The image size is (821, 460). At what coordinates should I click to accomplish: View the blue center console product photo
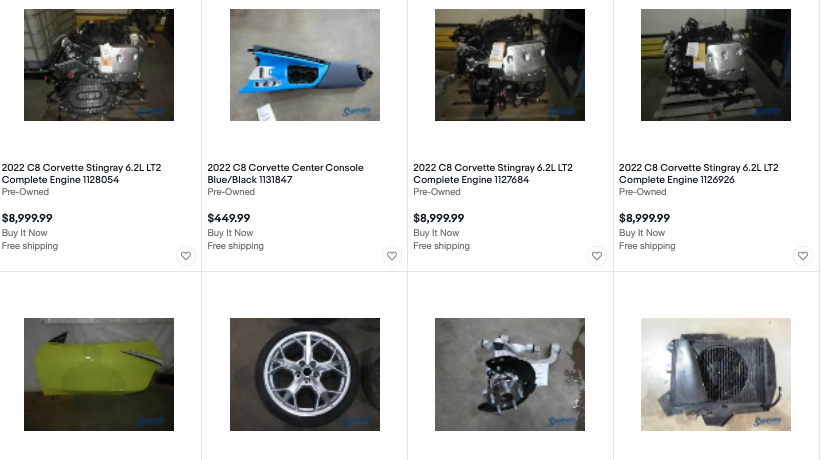305,65
